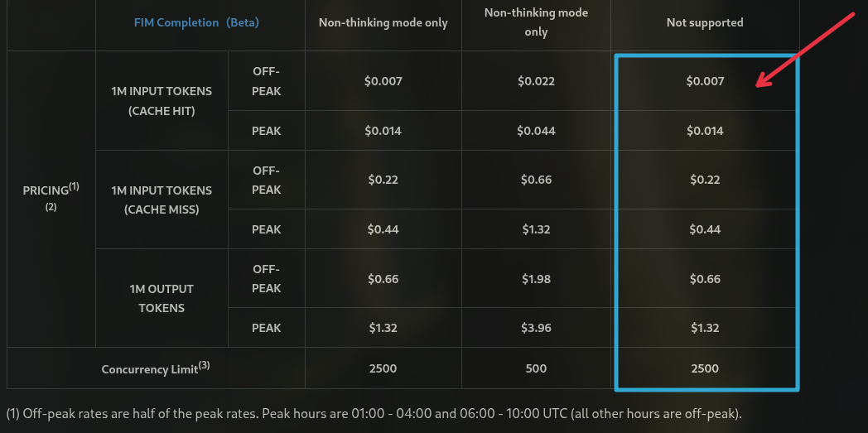Select the Not supported cell
868x433 pixels.
[x=705, y=22]
